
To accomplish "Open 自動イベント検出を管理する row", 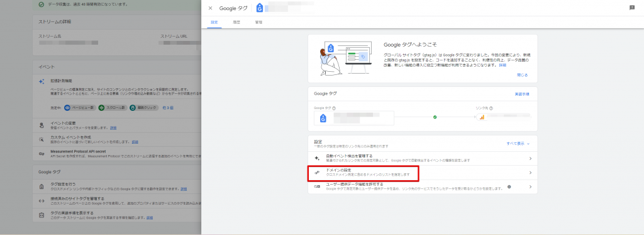I will (423, 158).
